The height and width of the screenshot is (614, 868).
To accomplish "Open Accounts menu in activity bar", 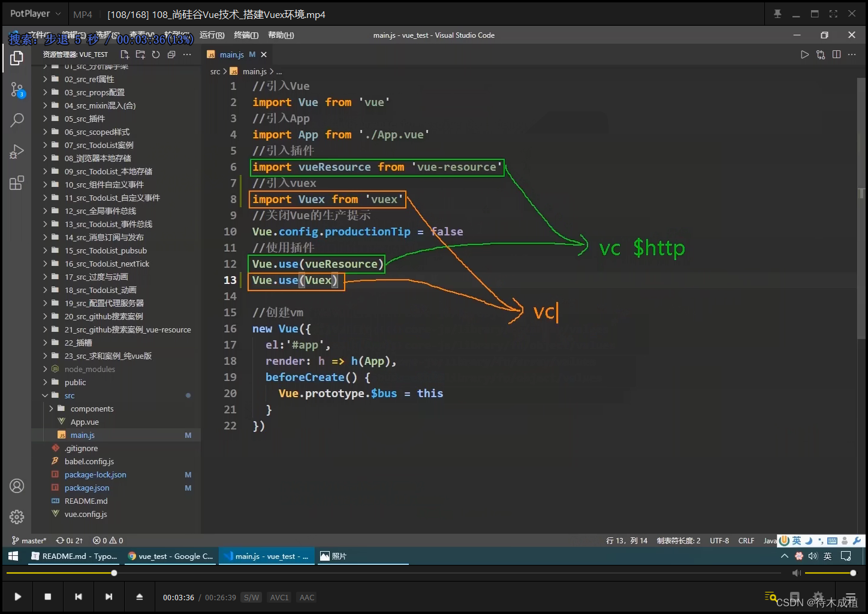I will (x=17, y=486).
